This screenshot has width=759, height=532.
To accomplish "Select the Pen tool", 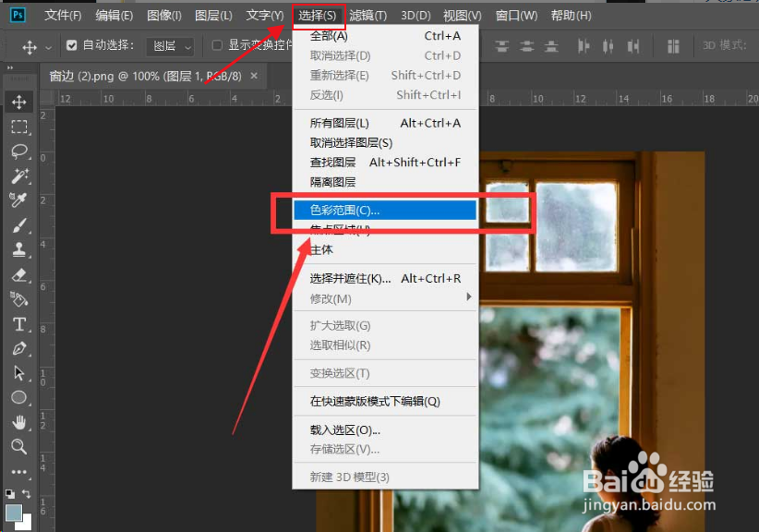I will tap(18, 348).
